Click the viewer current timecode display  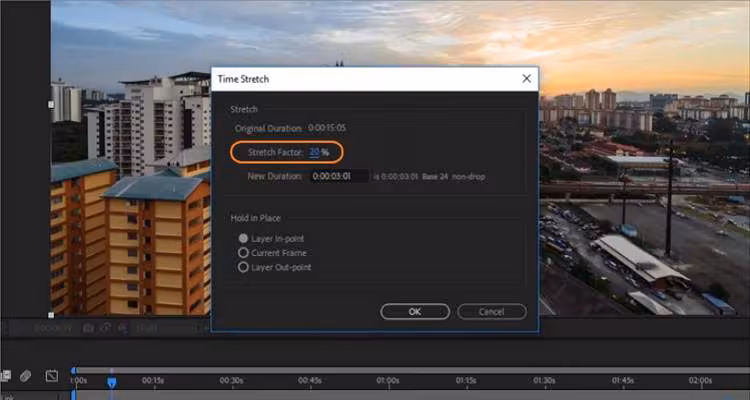53,328
